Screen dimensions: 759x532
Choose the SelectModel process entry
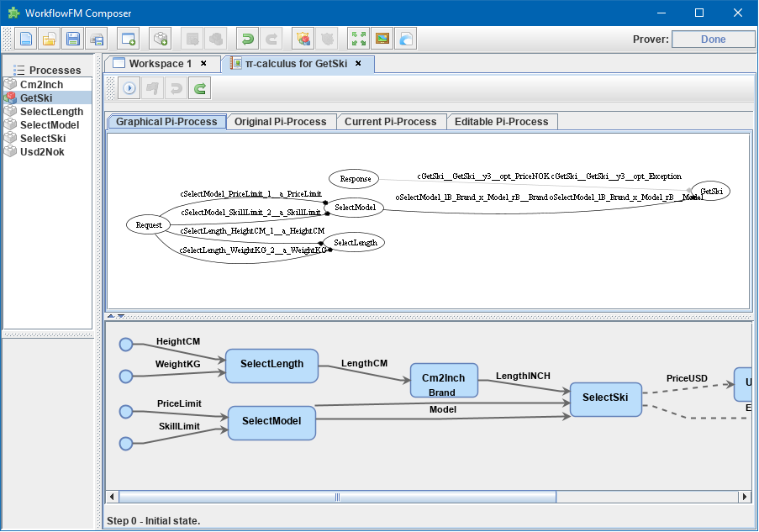[x=50, y=124]
